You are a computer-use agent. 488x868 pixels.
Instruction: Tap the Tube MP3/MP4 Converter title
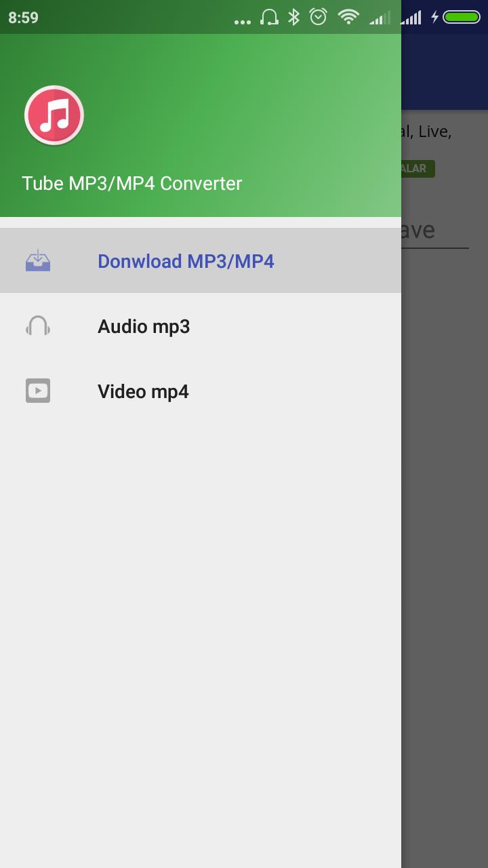click(x=131, y=183)
